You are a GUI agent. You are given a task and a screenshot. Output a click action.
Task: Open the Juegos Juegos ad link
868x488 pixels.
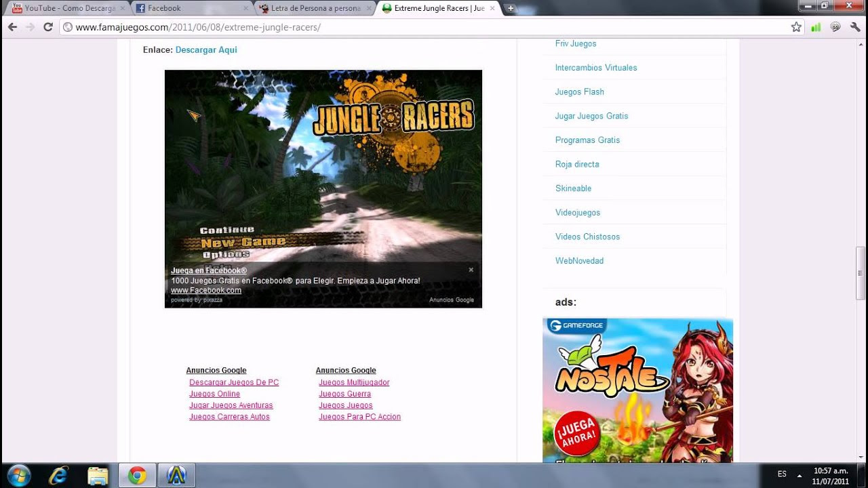pos(346,405)
